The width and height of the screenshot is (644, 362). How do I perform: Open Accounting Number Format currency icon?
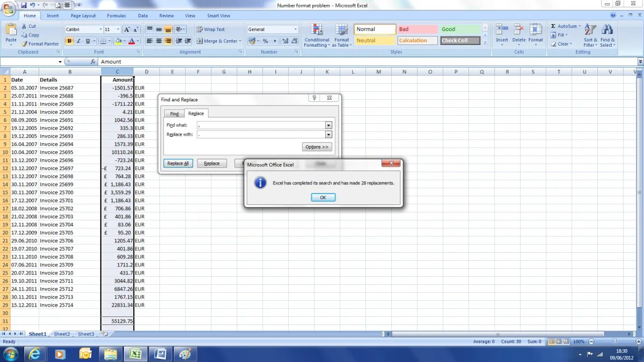click(x=251, y=41)
